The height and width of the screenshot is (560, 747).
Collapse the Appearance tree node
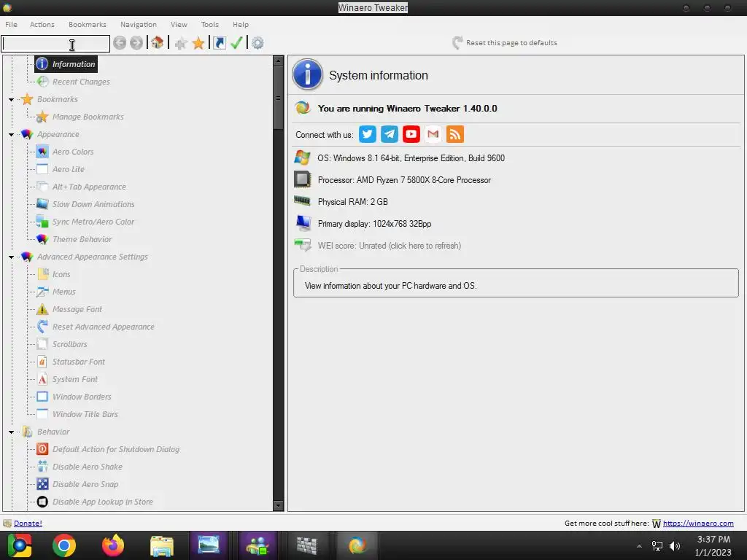(12, 135)
